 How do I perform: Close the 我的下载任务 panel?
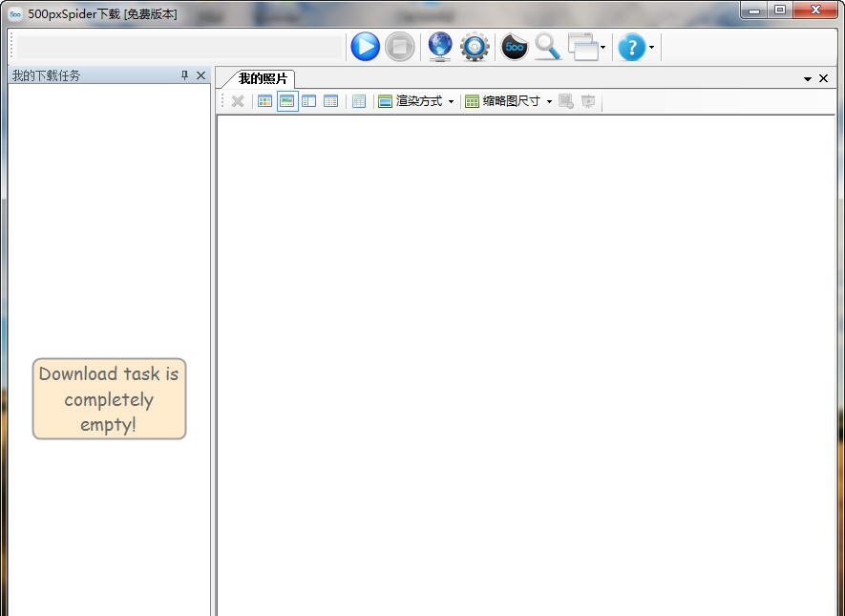click(x=200, y=75)
